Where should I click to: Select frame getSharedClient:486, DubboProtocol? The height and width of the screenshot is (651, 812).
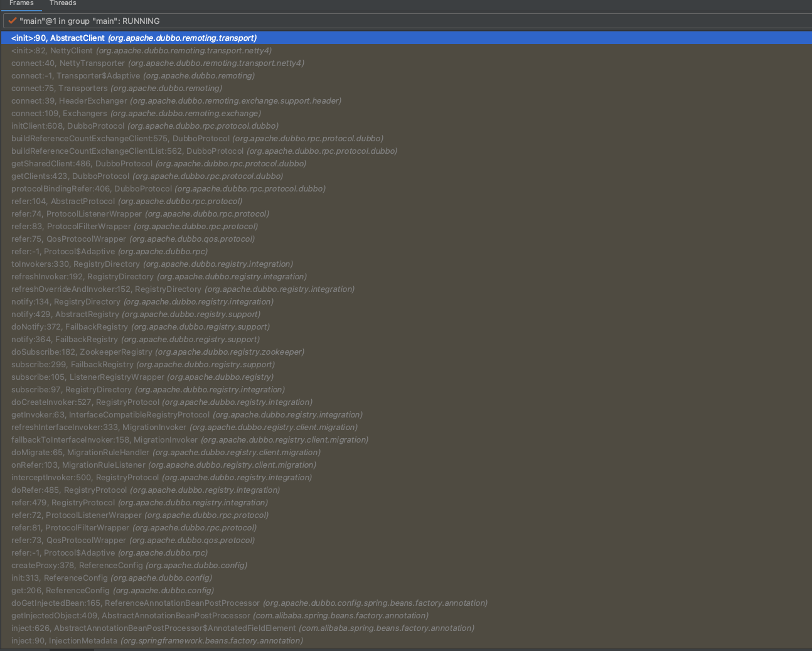[406, 163]
